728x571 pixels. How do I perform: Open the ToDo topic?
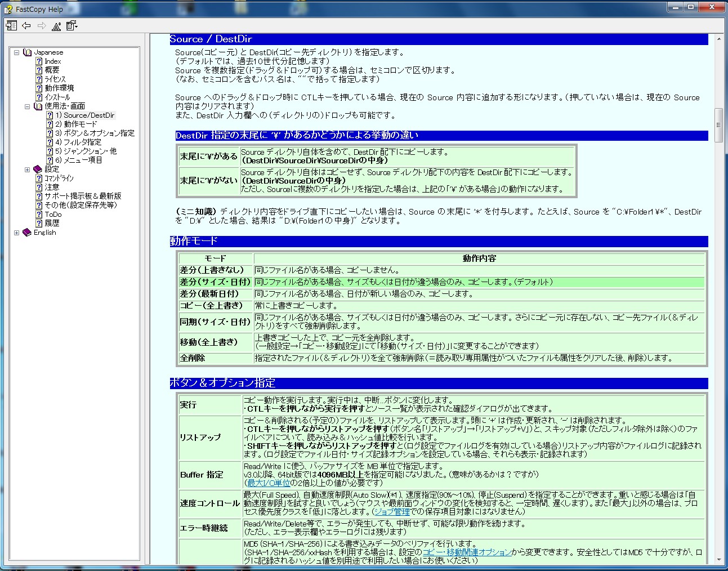point(53,214)
